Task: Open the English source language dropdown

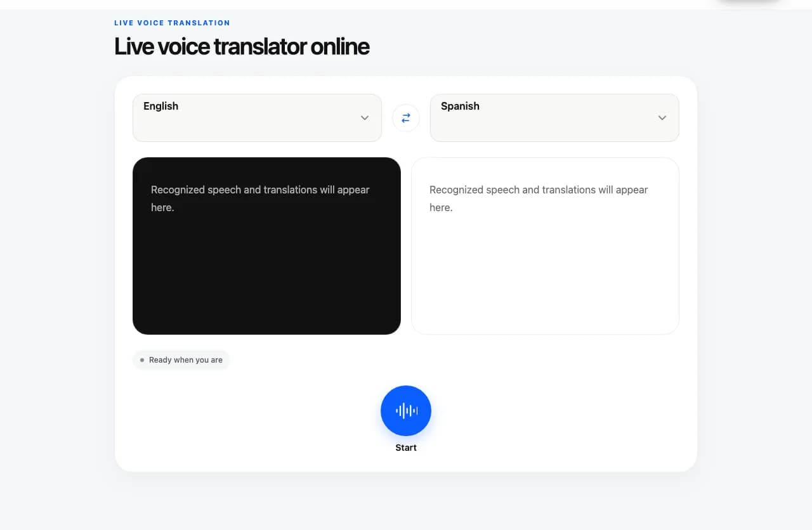Action: point(257,118)
